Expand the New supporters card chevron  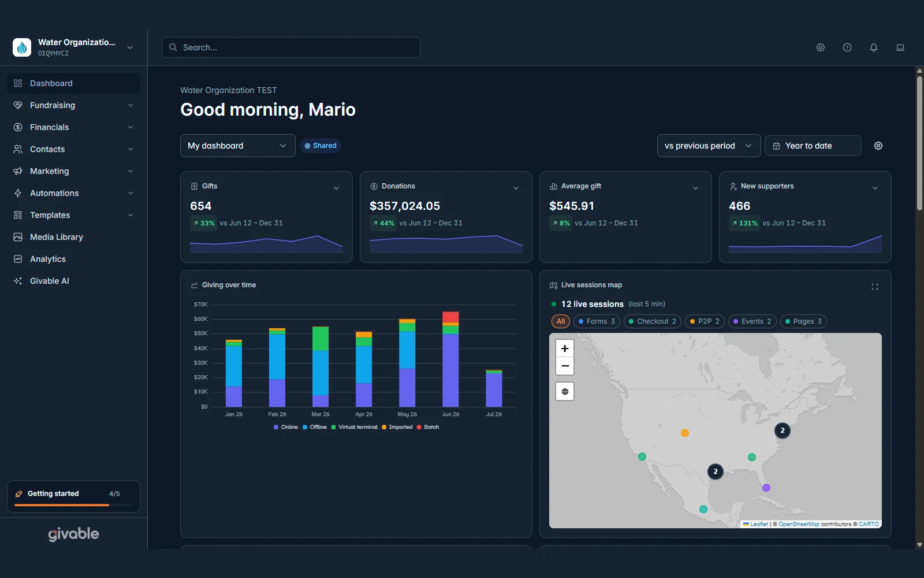point(875,188)
